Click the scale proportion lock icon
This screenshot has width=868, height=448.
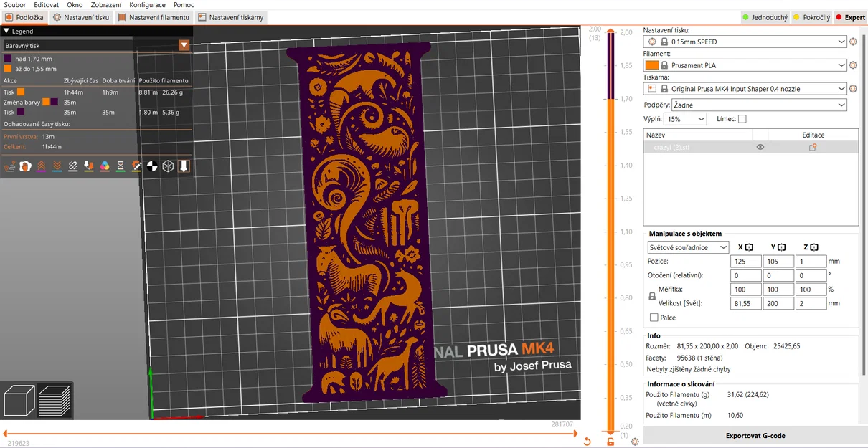(x=652, y=296)
